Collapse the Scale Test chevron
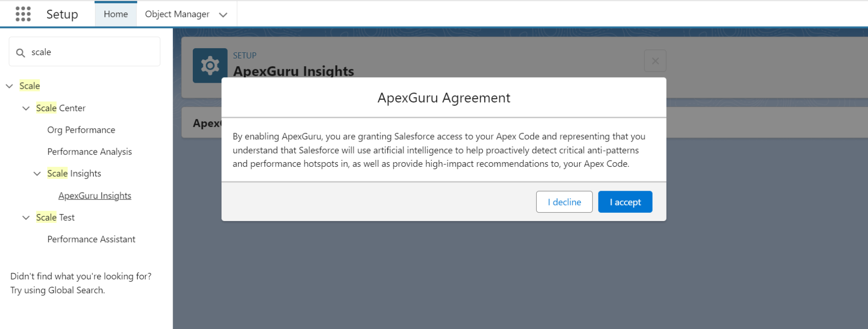This screenshot has height=329, width=868. point(26,217)
